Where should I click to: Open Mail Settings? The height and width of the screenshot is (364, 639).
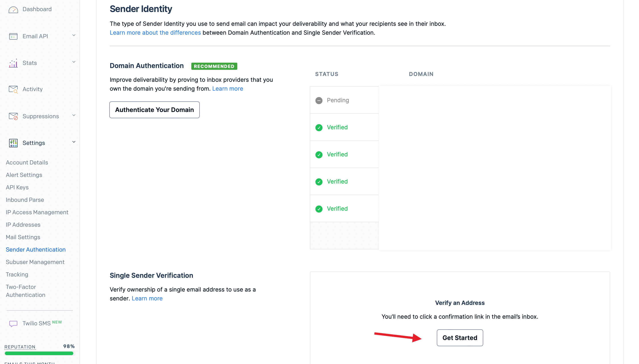tap(23, 237)
